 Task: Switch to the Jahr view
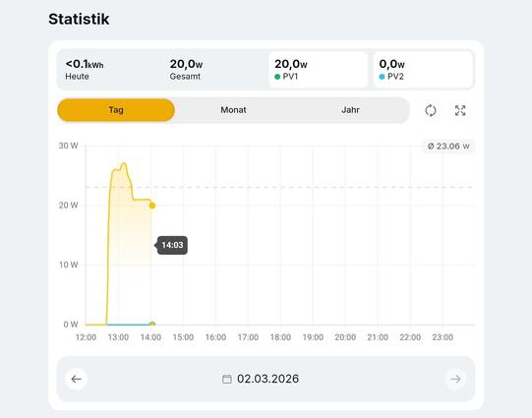350,110
